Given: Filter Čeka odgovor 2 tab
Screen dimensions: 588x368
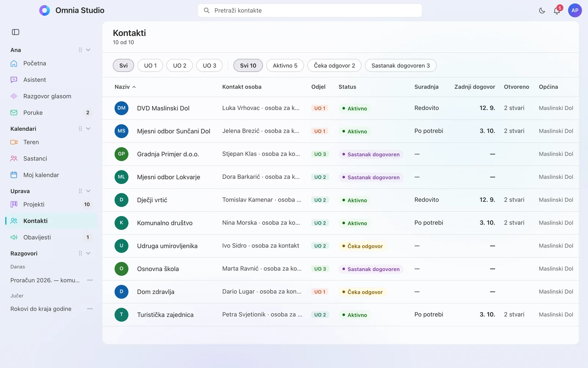Looking at the screenshot, I should click(334, 66).
